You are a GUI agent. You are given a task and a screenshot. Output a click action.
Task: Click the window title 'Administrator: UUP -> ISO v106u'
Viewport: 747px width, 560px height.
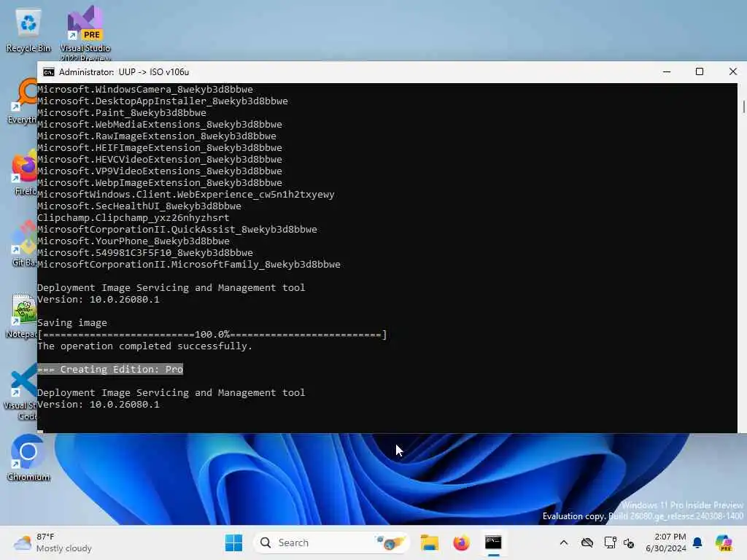click(124, 72)
